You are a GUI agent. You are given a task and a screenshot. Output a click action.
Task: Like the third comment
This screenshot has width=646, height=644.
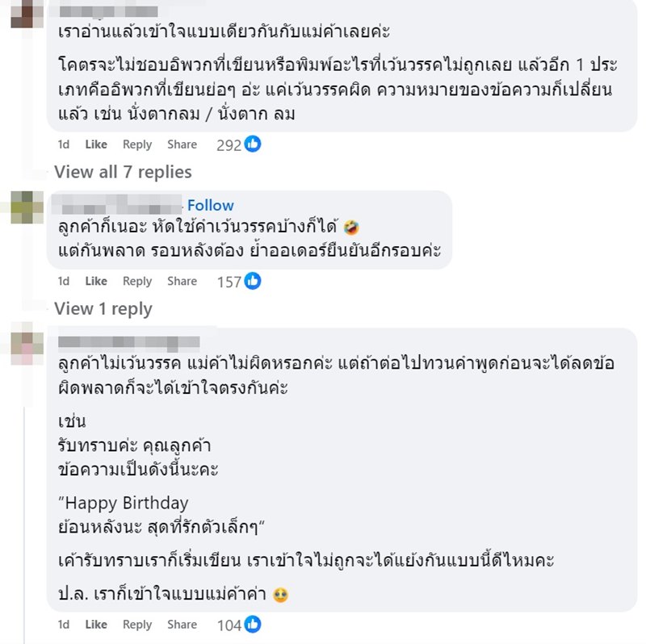95,625
